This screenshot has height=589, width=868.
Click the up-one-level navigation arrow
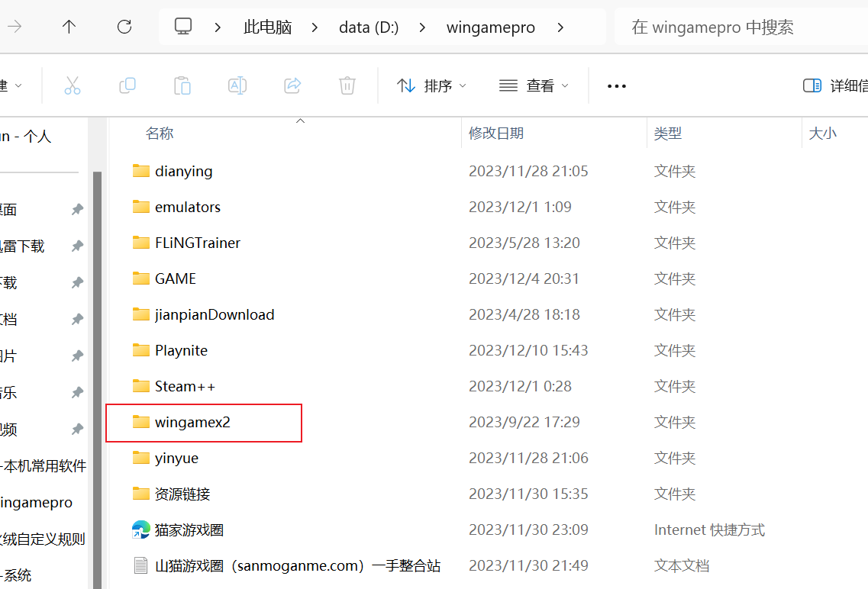pos(68,26)
